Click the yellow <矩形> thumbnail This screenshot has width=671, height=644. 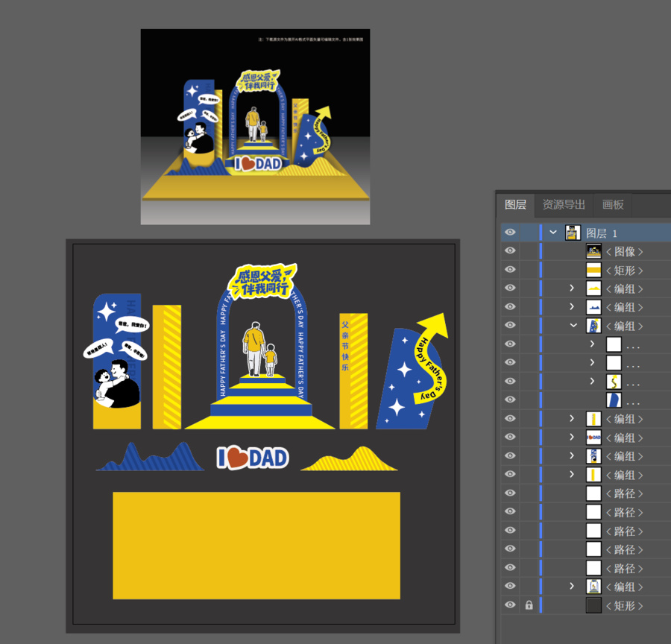coord(593,270)
